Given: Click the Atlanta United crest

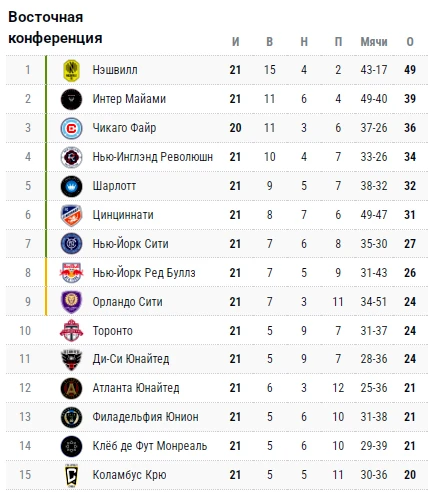Looking at the screenshot, I should (71, 388).
